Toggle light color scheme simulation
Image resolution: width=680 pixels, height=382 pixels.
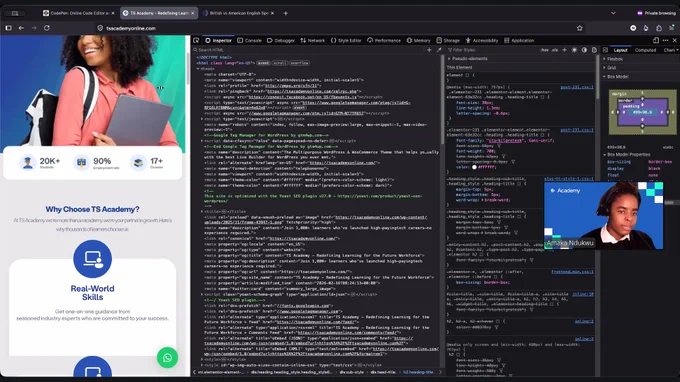(x=574, y=50)
